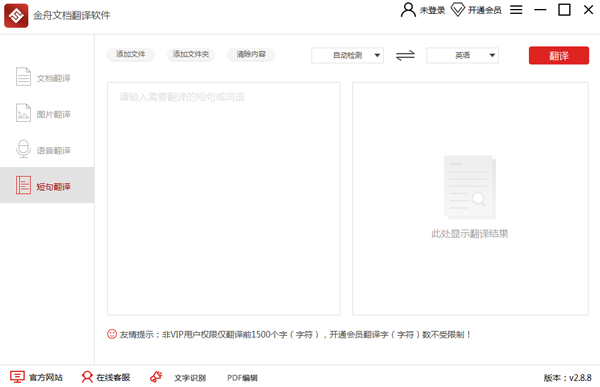Click the translation result panel
This screenshot has height=387, width=600.
pos(470,199)
